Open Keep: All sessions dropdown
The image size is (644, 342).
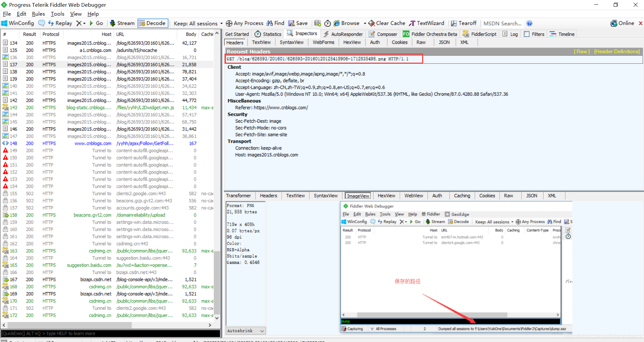pyautogui.click(x=198, y=24)
